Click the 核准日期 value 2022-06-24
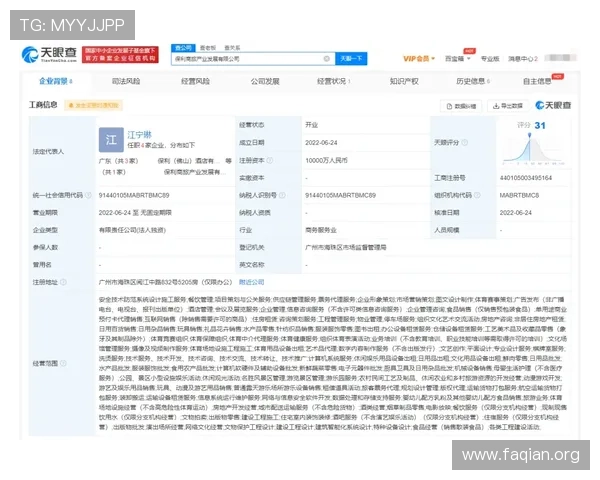The height and width of the screenshot is (480, 600). [x=515, y=213]
